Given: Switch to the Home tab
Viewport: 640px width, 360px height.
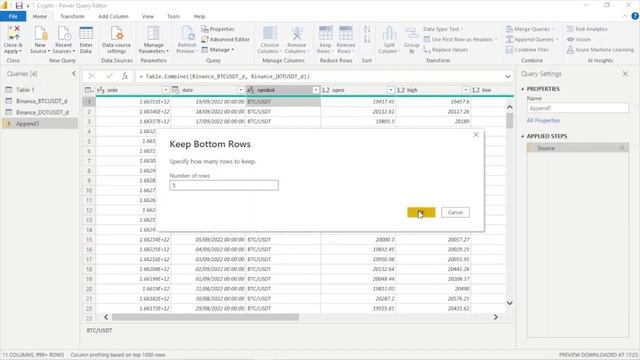Looking at the screenshot, I should pyautogui.click(x=40, y=16).
